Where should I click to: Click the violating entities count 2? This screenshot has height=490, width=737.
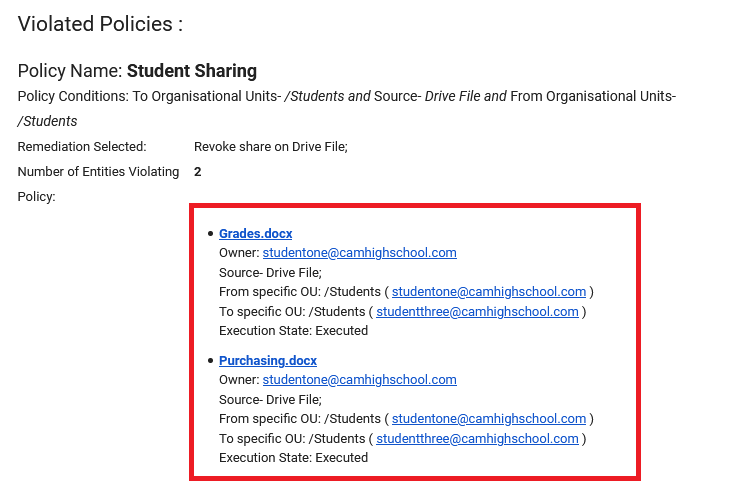point(198,172)
